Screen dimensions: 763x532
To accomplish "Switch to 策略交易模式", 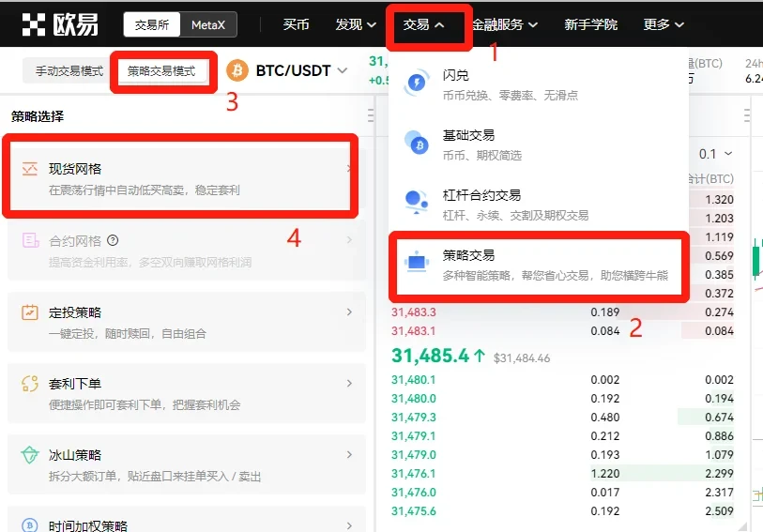I will pyautogui.click(x=161, y=71).
